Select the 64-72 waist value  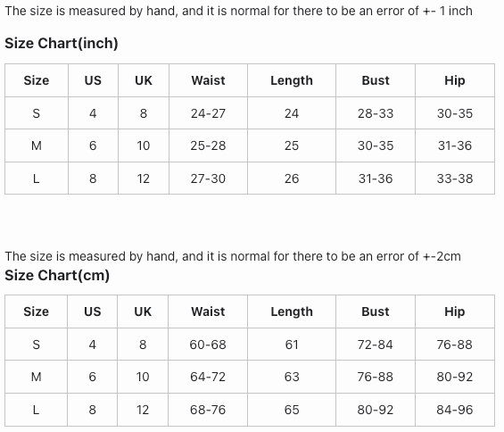point(208,377)
